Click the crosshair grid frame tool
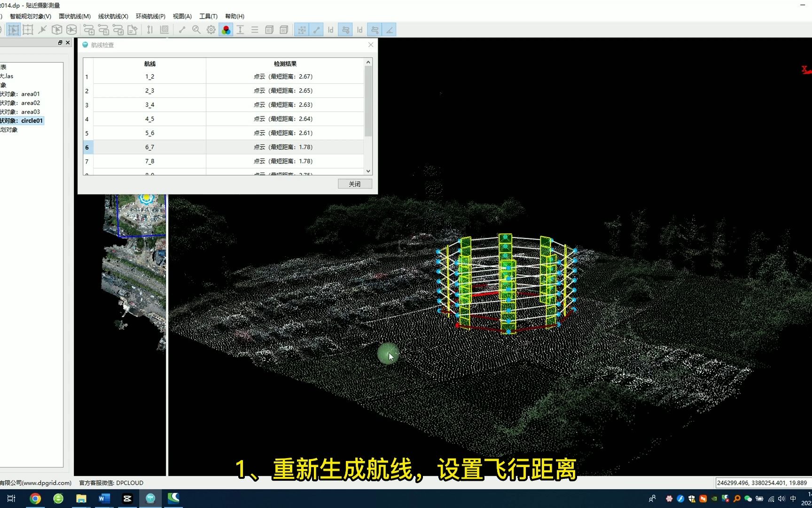 coord(28,30)
